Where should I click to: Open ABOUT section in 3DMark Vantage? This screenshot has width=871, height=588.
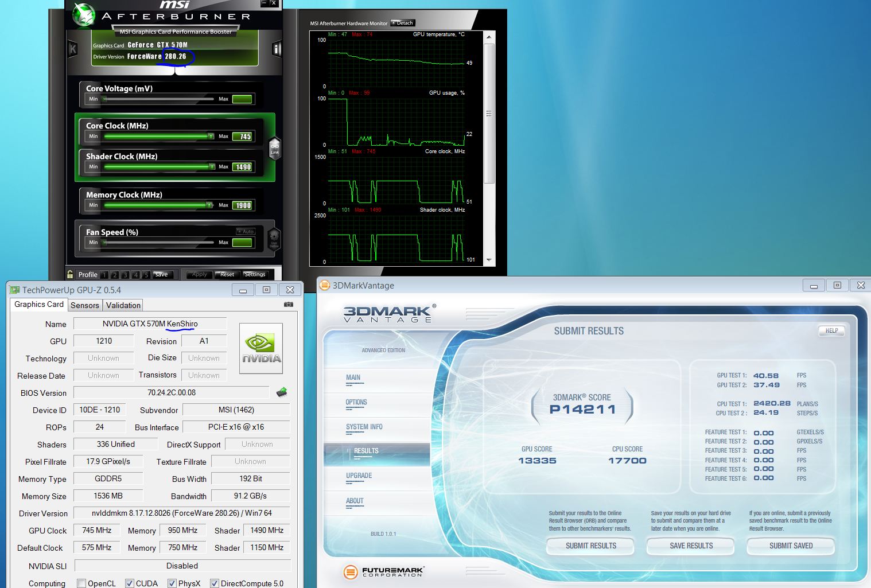pyautogui.click(x=355, y=501)
